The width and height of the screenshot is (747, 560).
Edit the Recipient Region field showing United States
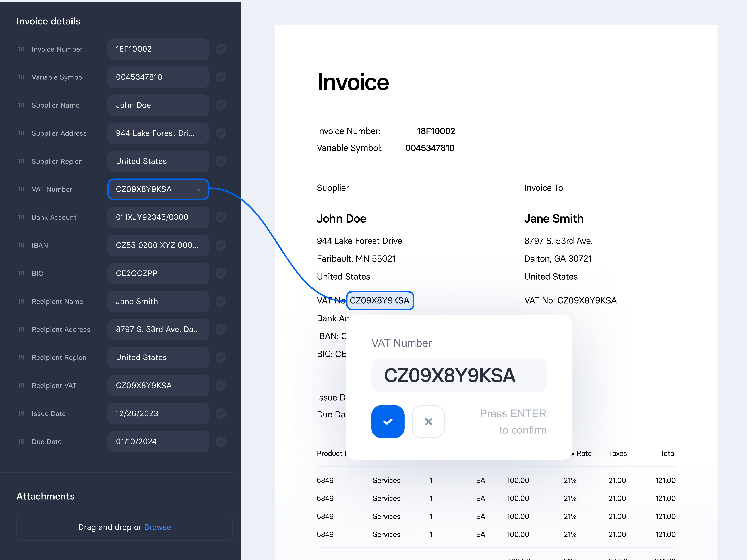[x=158, y=357]
